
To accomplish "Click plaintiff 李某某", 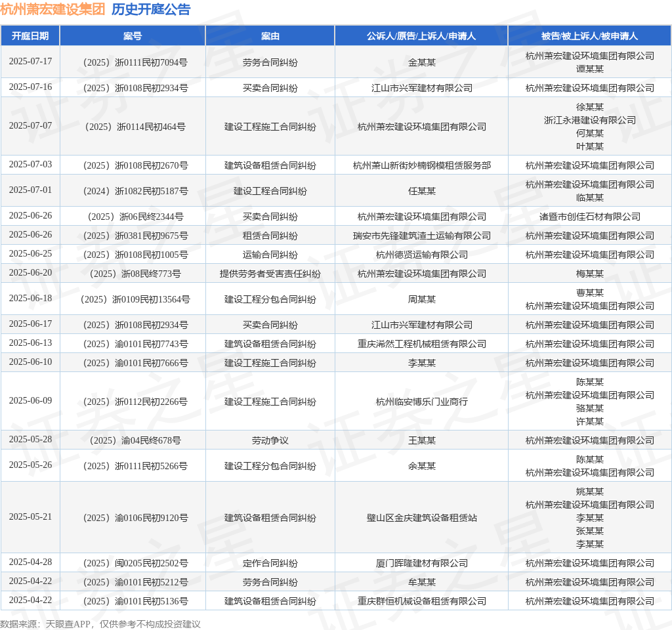I will [x=422, y=364].
